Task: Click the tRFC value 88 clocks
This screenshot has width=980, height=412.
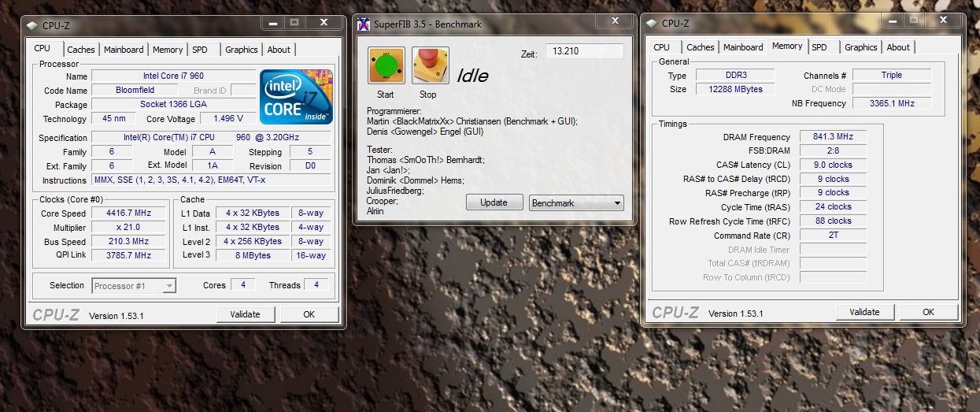Action: pos(833,221)
